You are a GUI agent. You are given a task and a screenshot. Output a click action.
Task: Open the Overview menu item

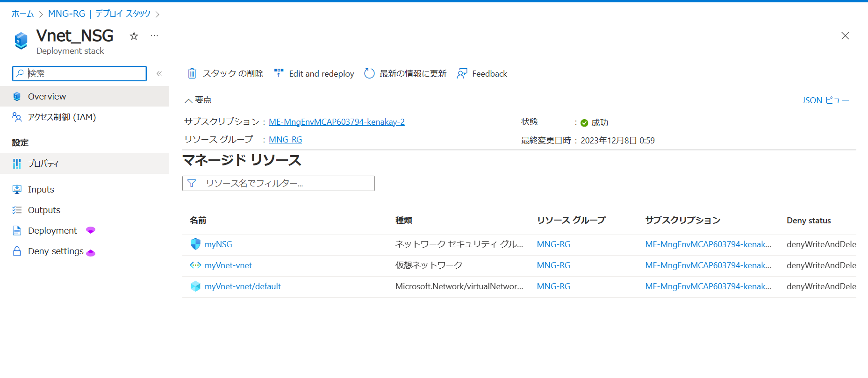[x=85, y=96]
